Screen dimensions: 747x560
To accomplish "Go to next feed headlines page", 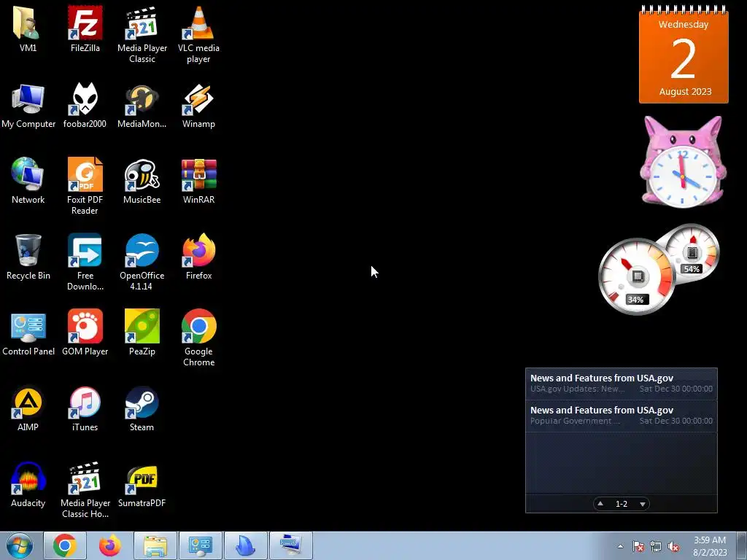I will 643,504.
